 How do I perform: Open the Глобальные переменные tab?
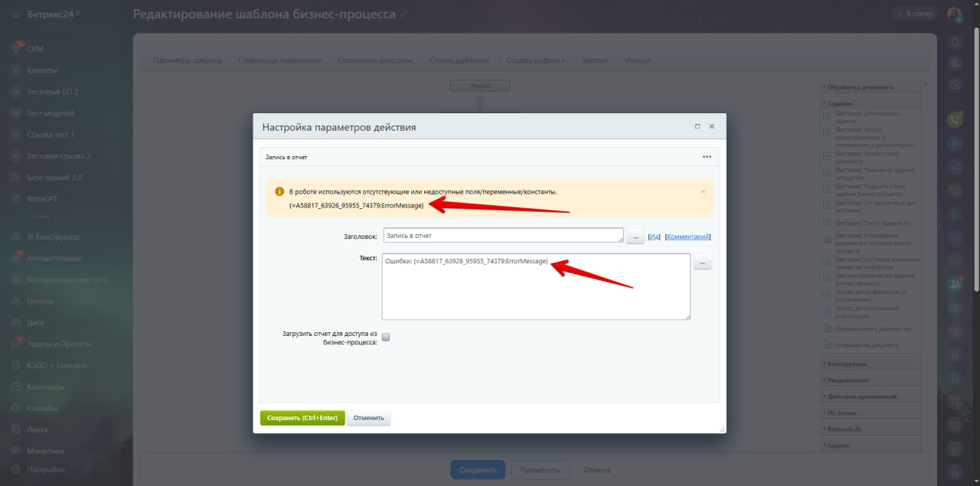pos(280,60)
